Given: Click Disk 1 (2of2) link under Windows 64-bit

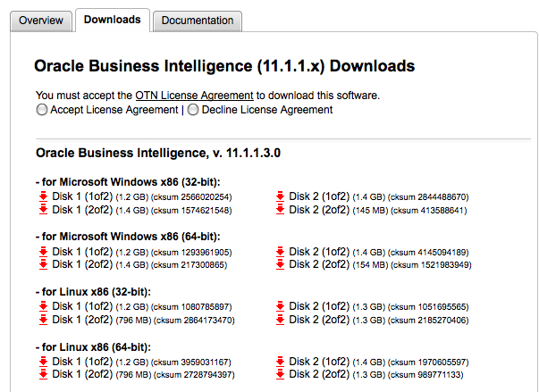Looking at the screenshot, I should point(82,264).
